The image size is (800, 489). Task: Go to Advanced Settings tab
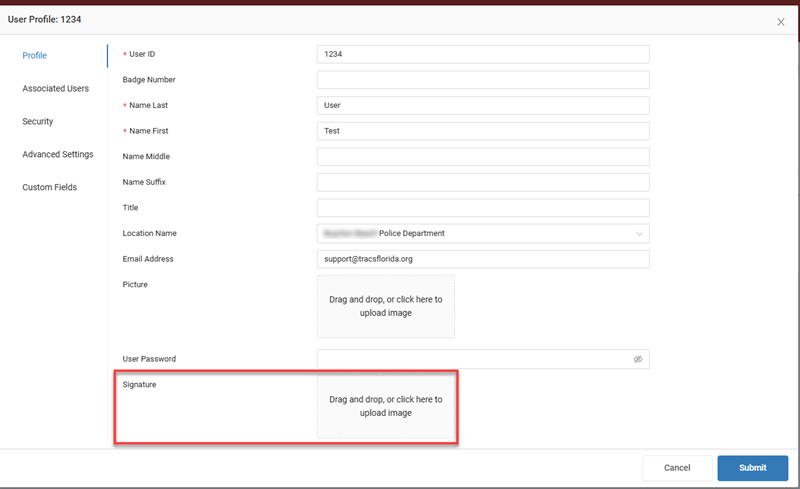pyautogui.click(x=58, y=155)
